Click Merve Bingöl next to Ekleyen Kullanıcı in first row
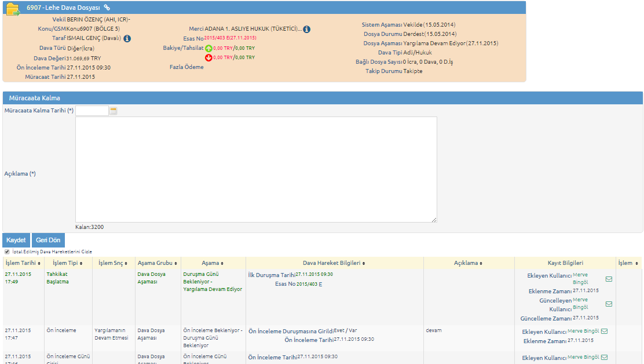The height and width of the screenshot is (364, 644). [580, 279]
